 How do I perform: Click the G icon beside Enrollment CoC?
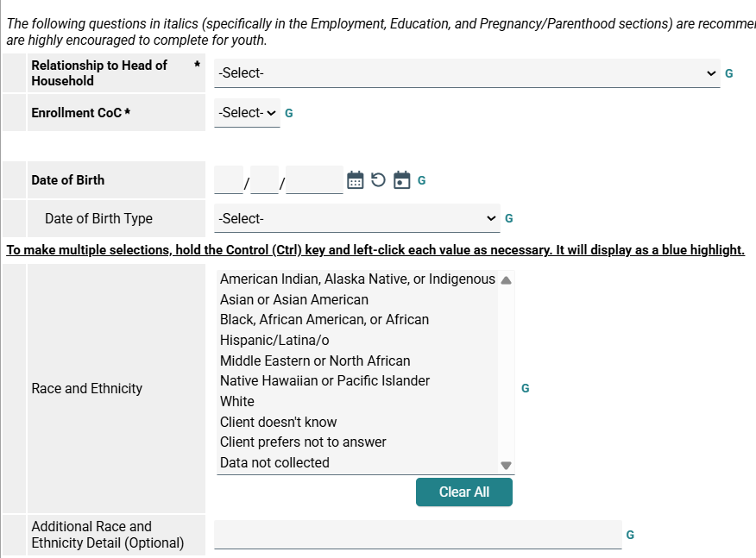tap(289, 113)
